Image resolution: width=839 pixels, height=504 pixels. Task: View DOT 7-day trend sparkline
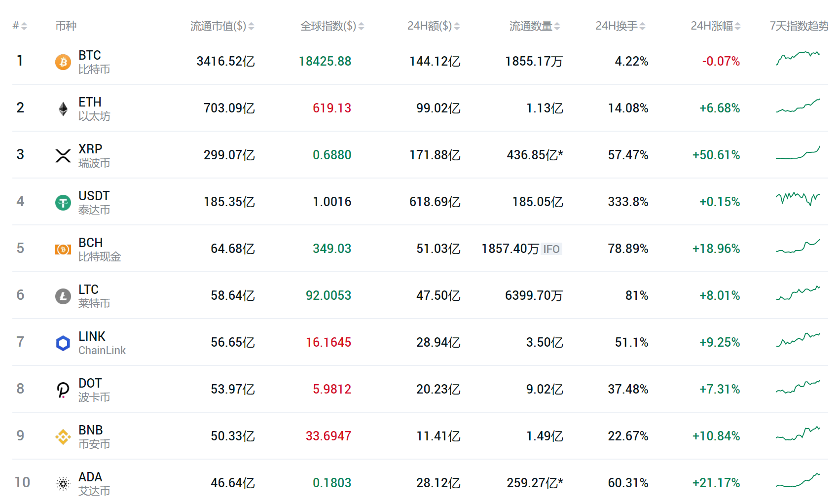798,386
